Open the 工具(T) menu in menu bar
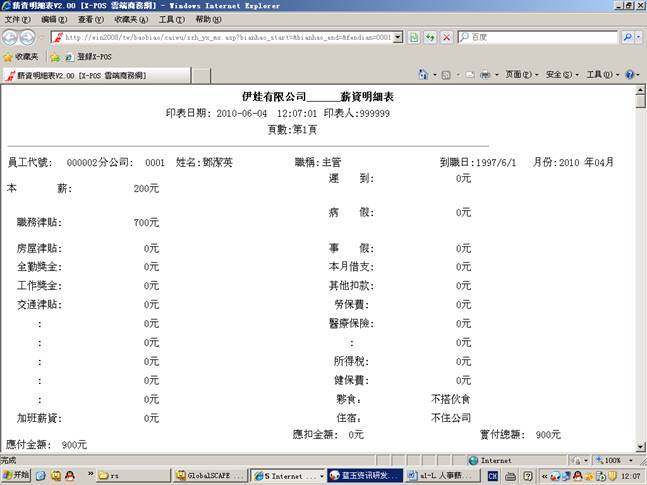This screenshot has width=647, height=485. [x=172, y=19]
